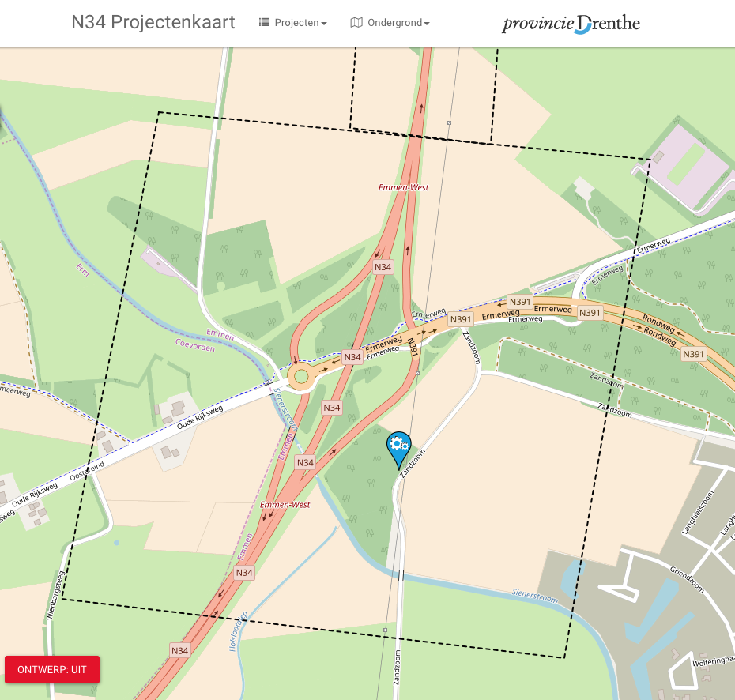Image resolution: width=735 pixels, height=700 pixels.
Task: Click the list icon beside Projecten
Action: pyautogui.click(x=265, y=22)
